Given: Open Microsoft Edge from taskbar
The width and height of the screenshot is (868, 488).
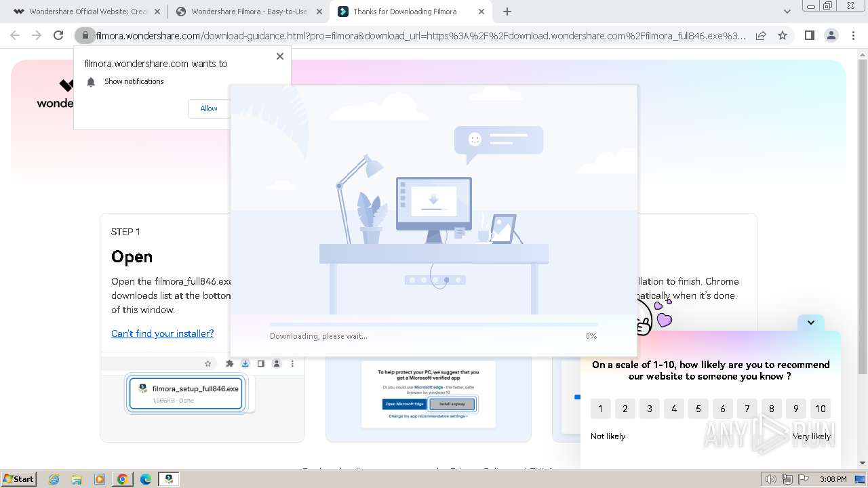Looking at the screenshot, I should tap(146, 479).
